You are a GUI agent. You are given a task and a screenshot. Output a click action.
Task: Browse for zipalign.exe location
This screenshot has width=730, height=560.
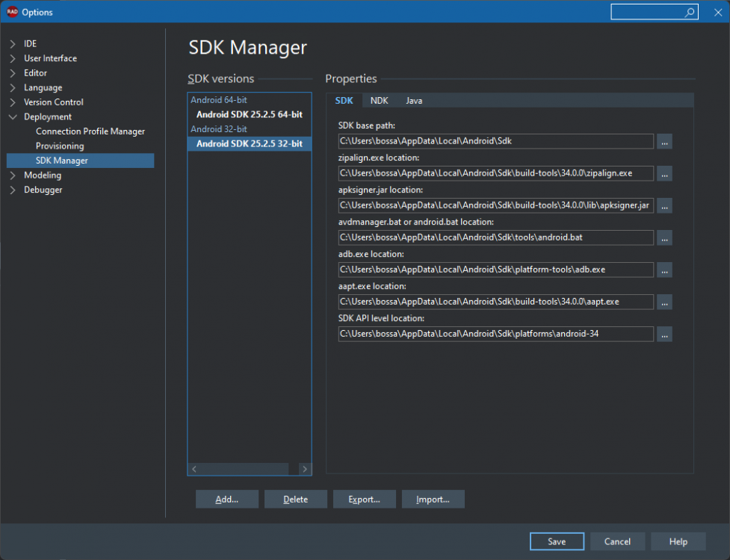coord(664,173)
